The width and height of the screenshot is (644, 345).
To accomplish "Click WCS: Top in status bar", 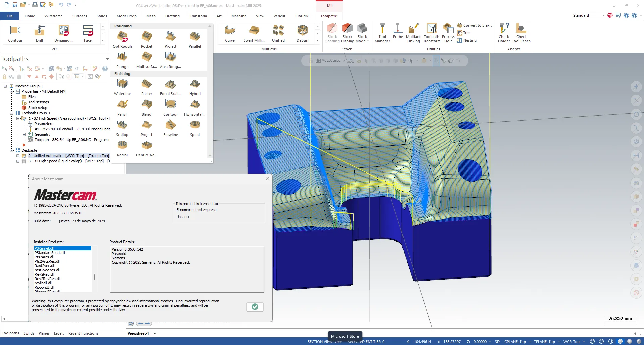I will [571, 342].
